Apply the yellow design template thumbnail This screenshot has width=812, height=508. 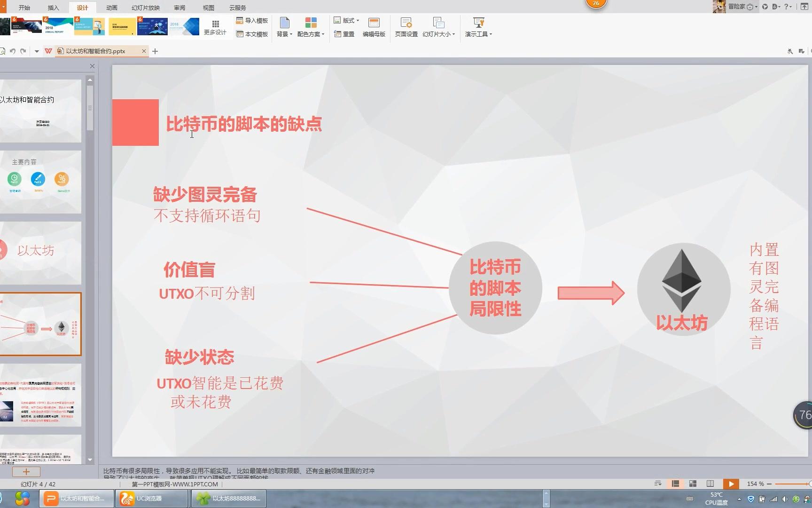pos(122,27)
